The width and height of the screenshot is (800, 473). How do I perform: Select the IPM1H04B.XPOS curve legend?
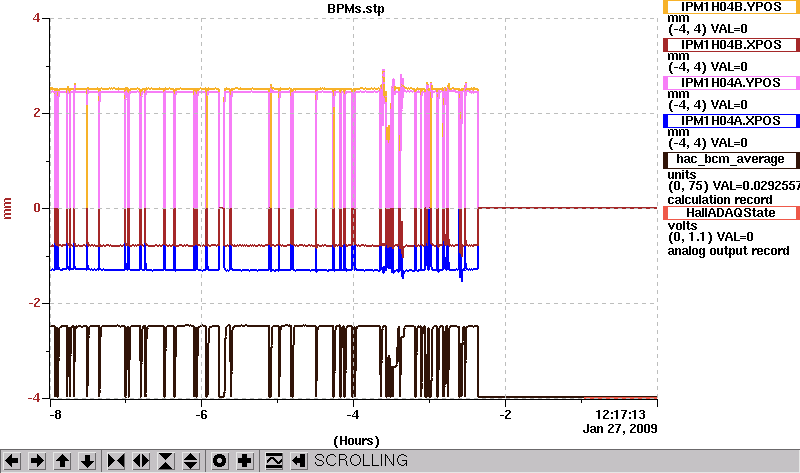[x=731, y=45]
